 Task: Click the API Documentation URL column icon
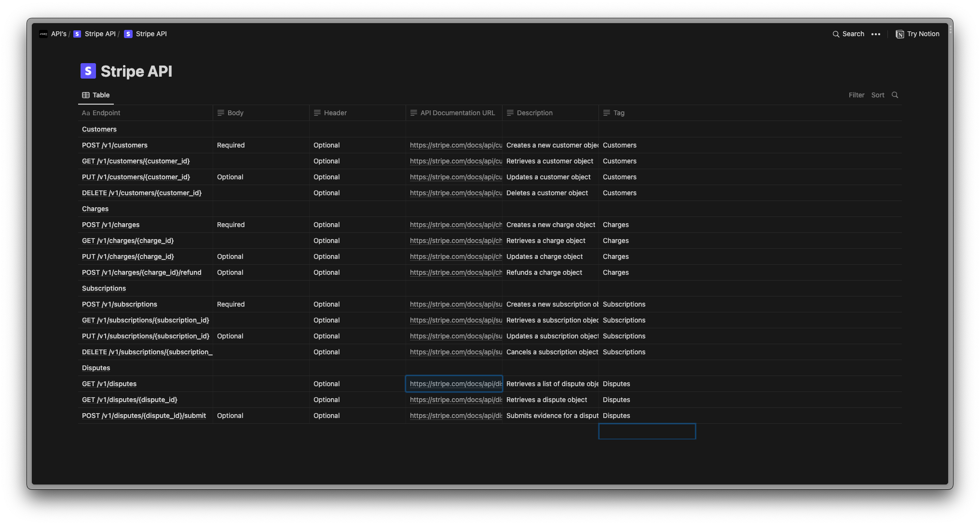click(414, 113)
